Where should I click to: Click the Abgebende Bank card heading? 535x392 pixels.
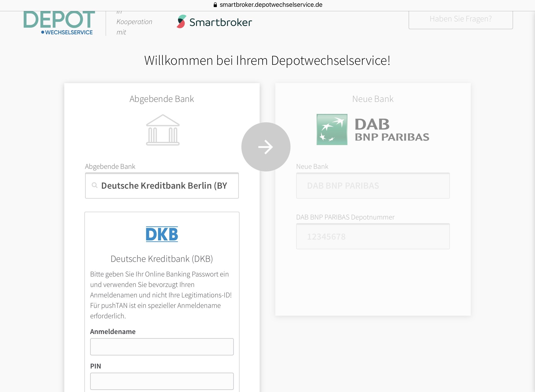pos(162,99)
